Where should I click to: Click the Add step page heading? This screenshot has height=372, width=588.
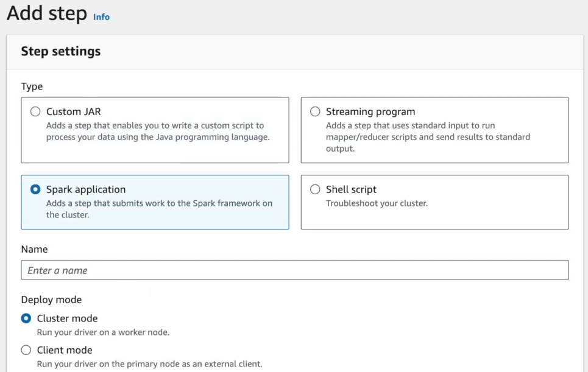47,14
